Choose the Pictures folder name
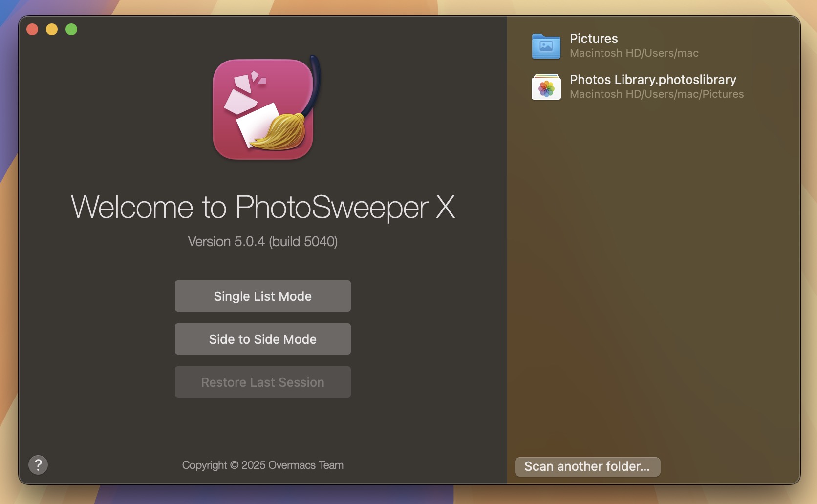The width and height of the screenshot is (817, 504). tap(594, 39)
